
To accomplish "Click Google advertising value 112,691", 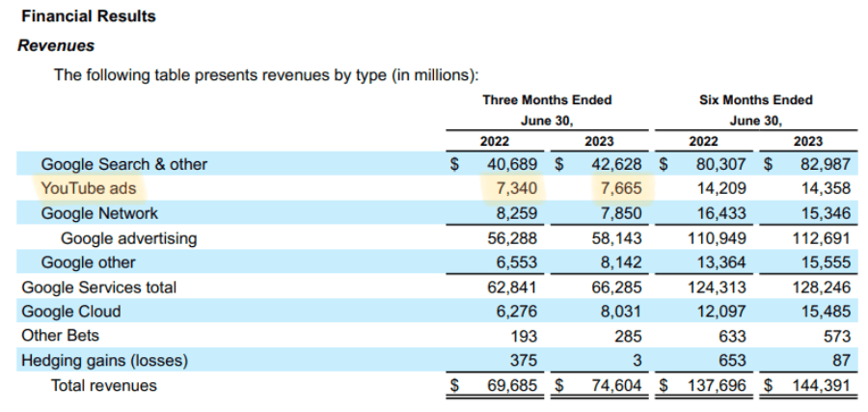I will pos(822,238).
